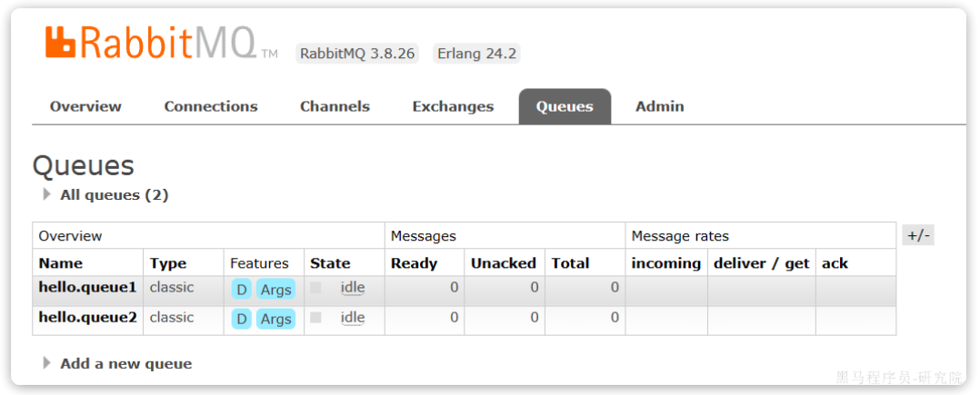Viewport: 980px width, 395px height.
Task: Click the +/- column toggle button
Action: point(918,236)
